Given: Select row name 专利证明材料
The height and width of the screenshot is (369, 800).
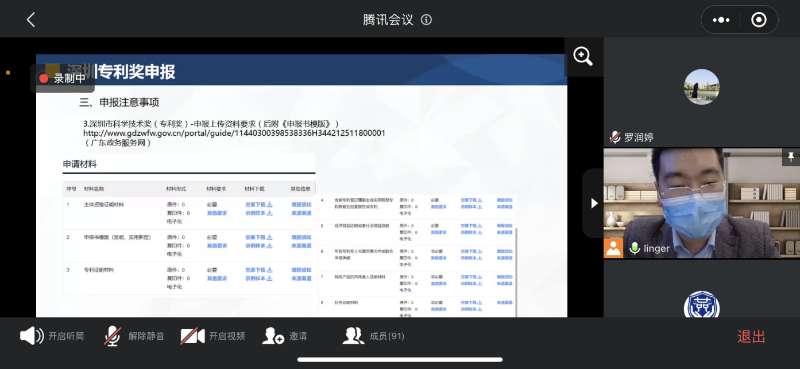Looking at the screenshot, I should coord(99,270).
